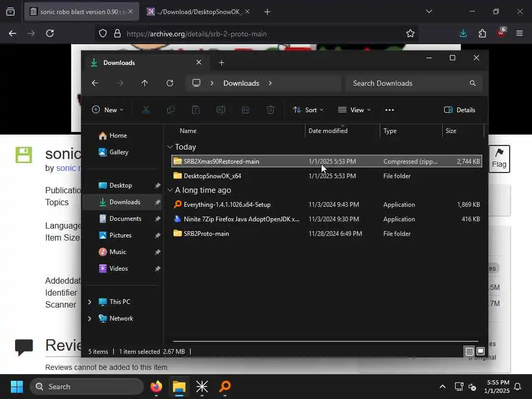Select SRB2Xmas90Restored-main zip file
The image size is (532, 399).
click(326, 161)
